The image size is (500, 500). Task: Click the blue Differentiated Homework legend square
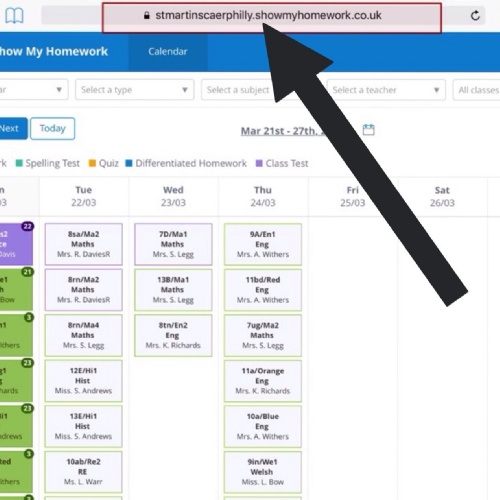129,163
